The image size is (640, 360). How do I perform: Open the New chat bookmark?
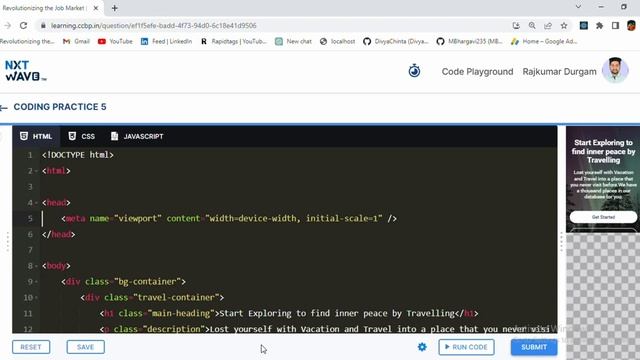(293, 41)
